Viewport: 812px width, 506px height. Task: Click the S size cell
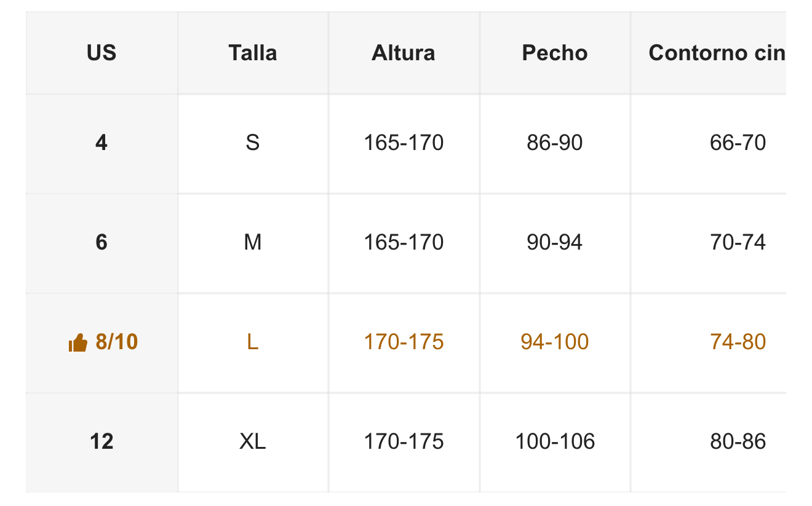click(x=253, y=143)
